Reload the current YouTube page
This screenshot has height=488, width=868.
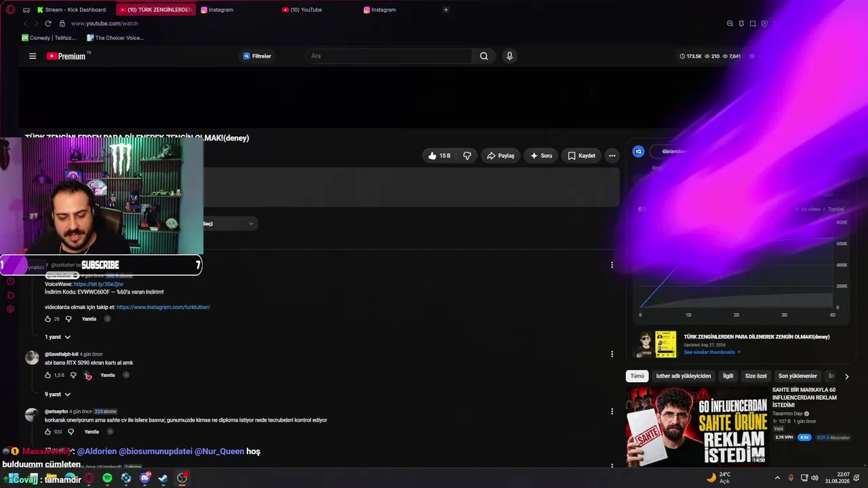point(48,23)
